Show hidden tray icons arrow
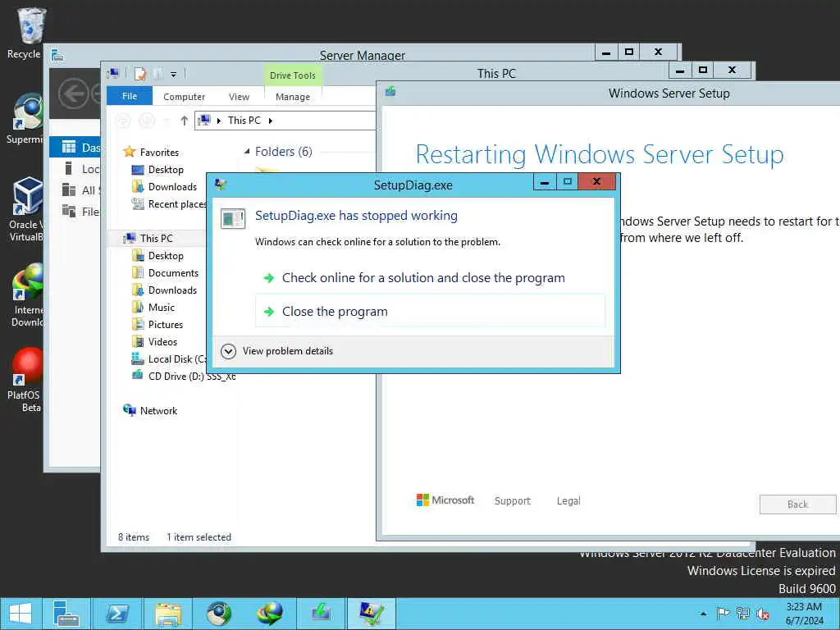840x630 pixels. click(703, 614)
